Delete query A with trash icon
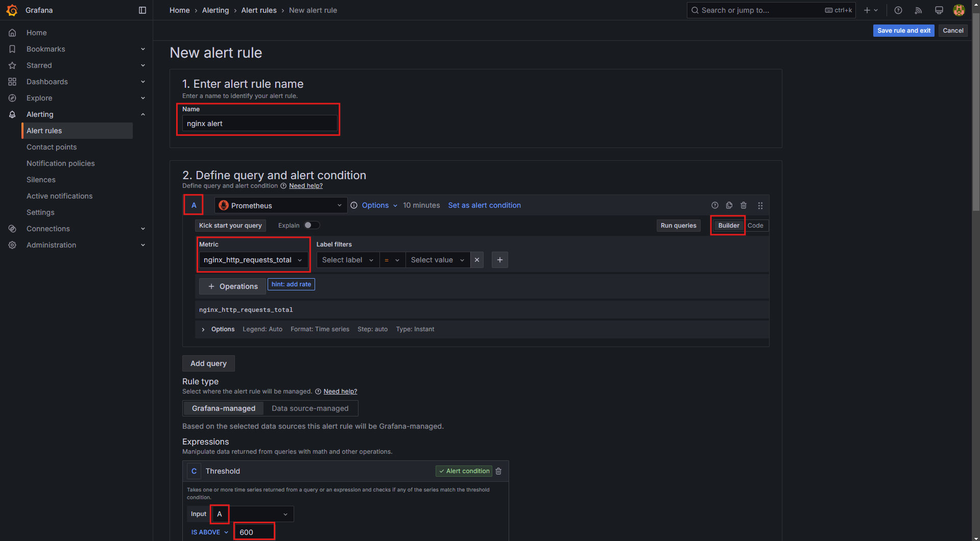Viewport: 980px width, 541px height. click(744, 205)
